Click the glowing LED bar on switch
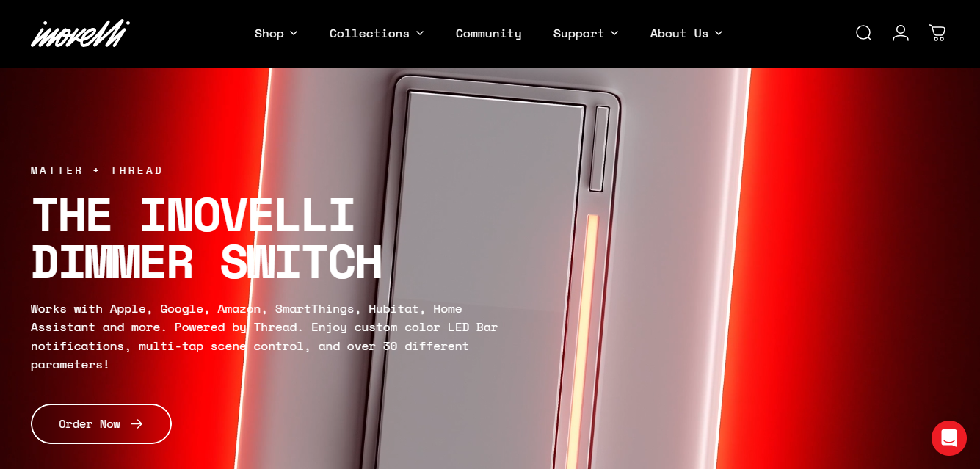This screenshot has width=980, height=469. click(x=582, y=341)
